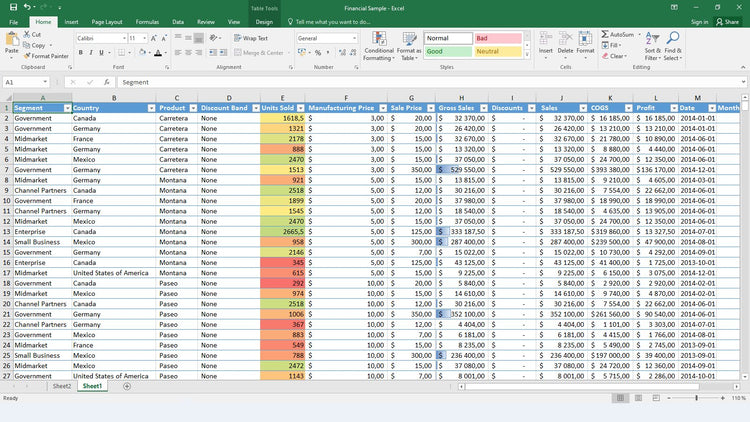Click the Cut scissors icon

point(26,34)
